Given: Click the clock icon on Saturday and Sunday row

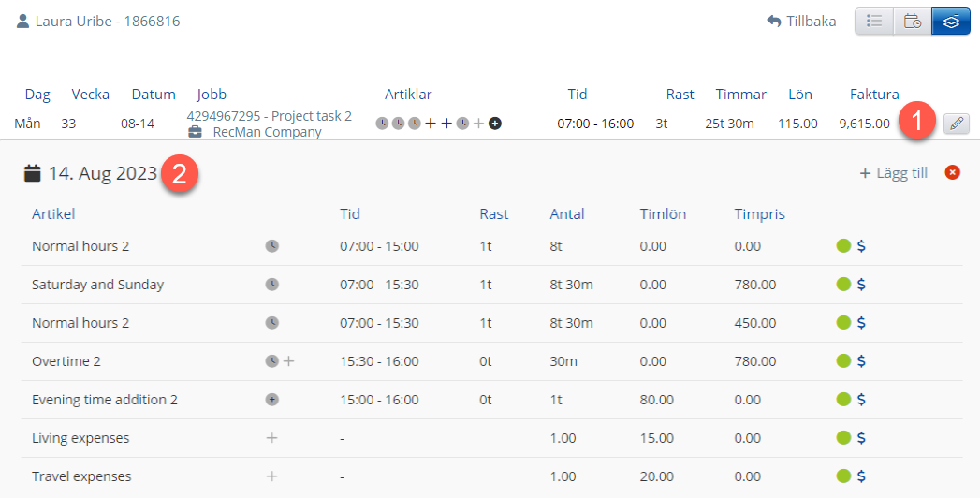Looking at the screenshot, I should coord(272,285).
